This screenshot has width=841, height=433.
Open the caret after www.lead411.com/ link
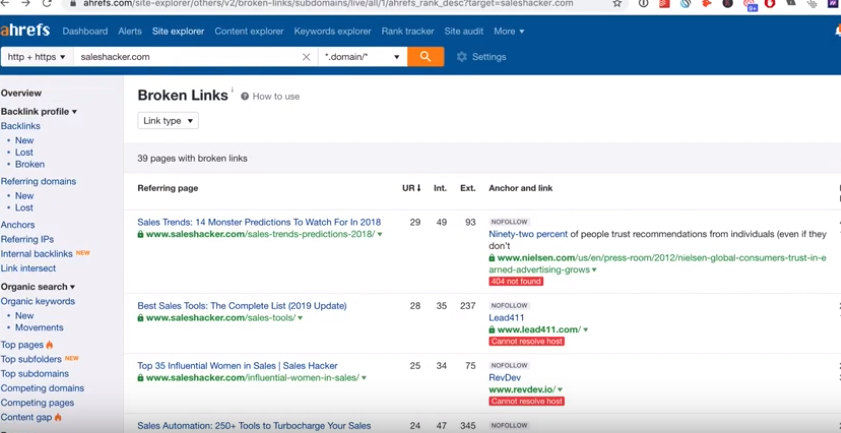585,330
